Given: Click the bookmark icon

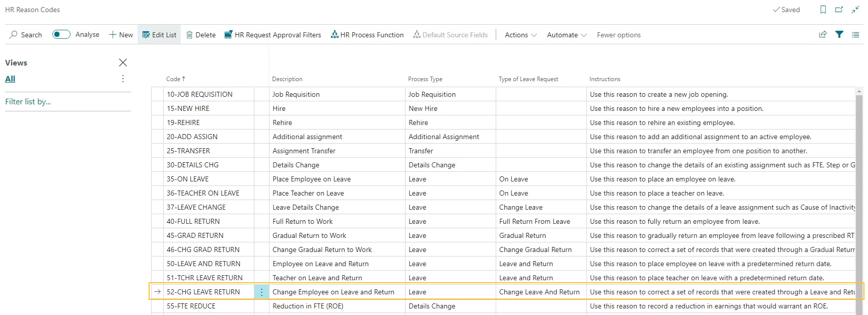Looking at the screenshot, I should (x=823, y=10).
